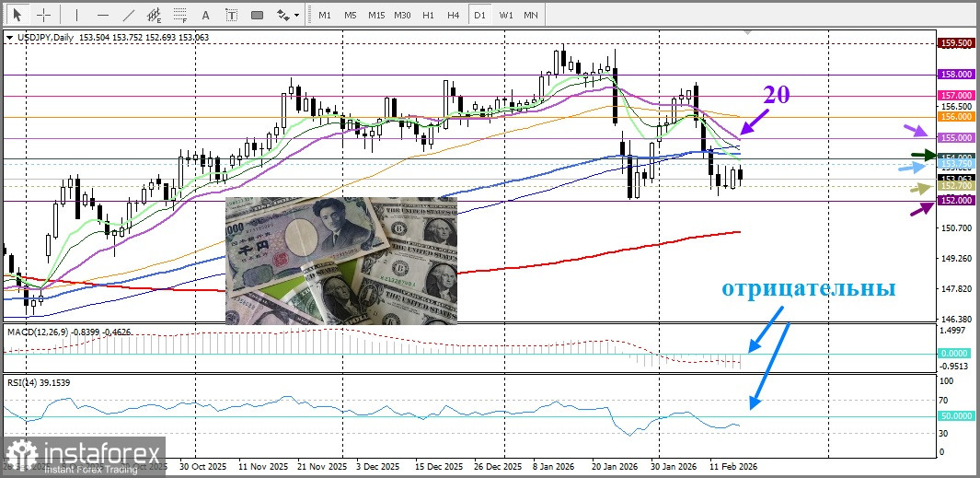980x478 pixels.
Task: Click the USDJPY,Daily chart title text
Action: pos(44,38)
